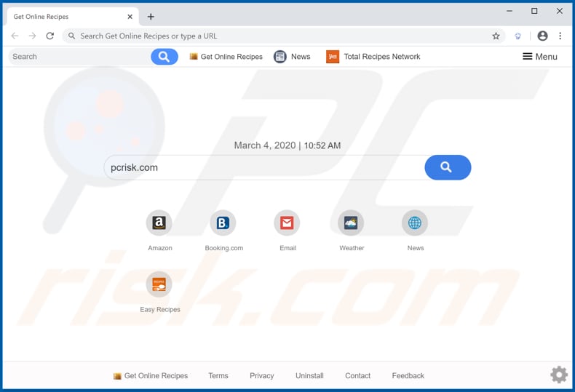
Task: Open settings with the gear icon
Action: coord(559,375)
